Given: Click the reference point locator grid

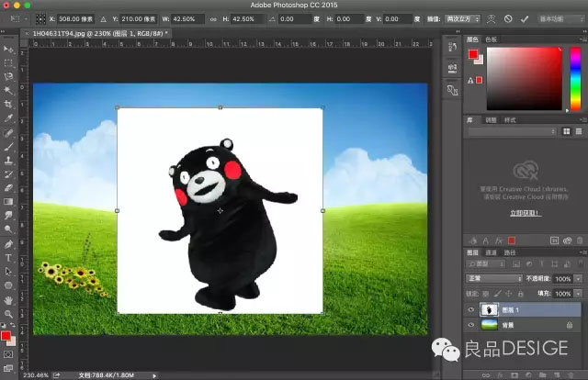Looking at the screenshot, I should pyautogui.click(x=40, y=18).
